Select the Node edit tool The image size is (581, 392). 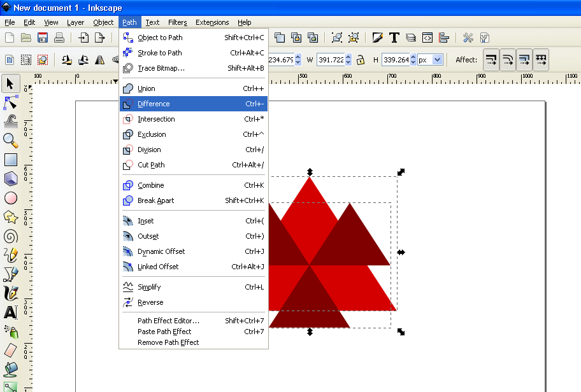[10, 102]
